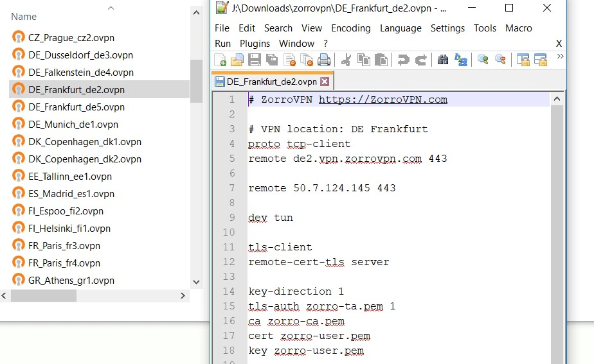Select EE_Tallinn_ee1.ovpn in file list

(70, 177)
